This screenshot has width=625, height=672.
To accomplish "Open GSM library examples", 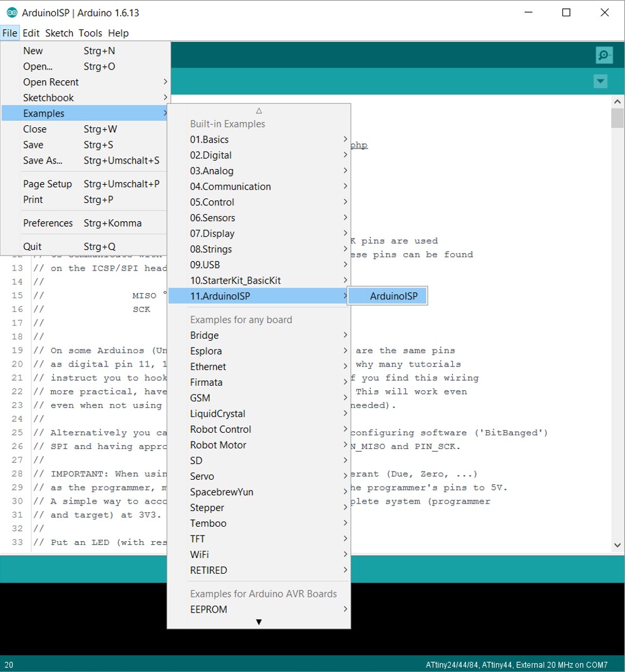I will click(x=259, y=398).
